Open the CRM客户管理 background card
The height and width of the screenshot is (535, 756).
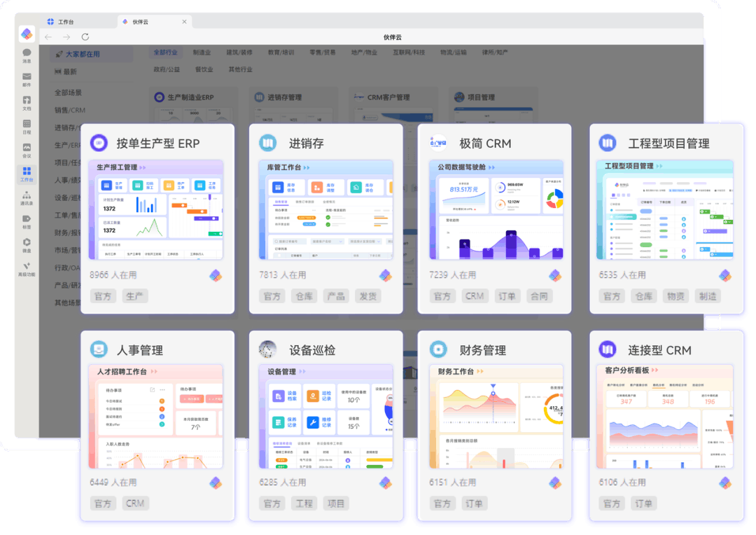click(x=393, y=104)
